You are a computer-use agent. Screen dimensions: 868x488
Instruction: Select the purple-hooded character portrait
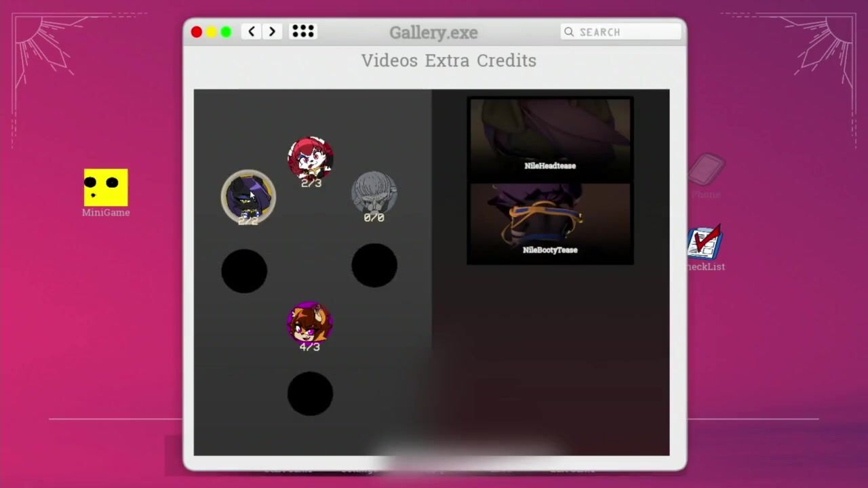(248, 196)
